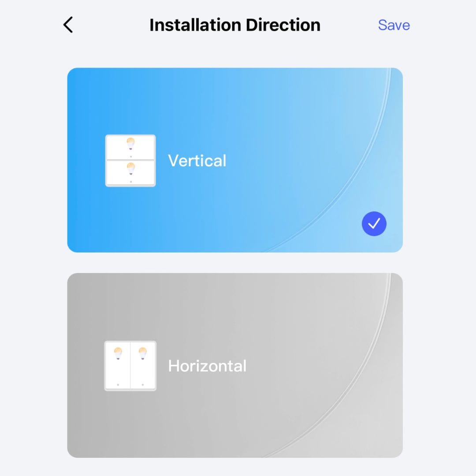The height and width of the screenshot is (476, 476).
Task: Tap the right half of the horizontal switch panel
Action: [x=143, y=366]
